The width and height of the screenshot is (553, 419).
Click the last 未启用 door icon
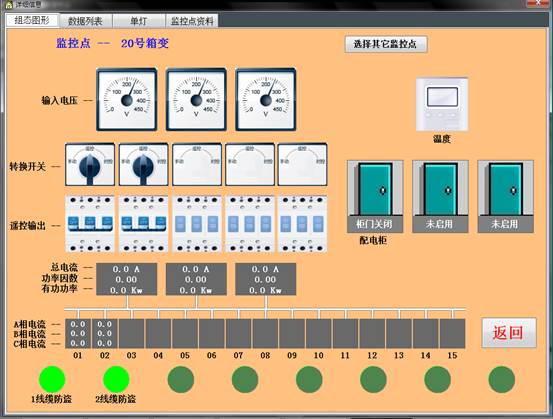tap(505, 196)
